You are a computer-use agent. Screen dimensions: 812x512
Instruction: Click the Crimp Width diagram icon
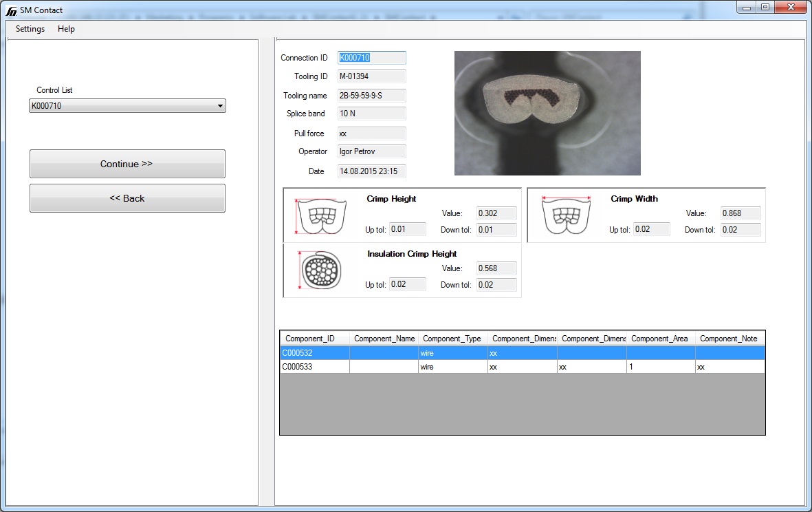tap(566, 215)
